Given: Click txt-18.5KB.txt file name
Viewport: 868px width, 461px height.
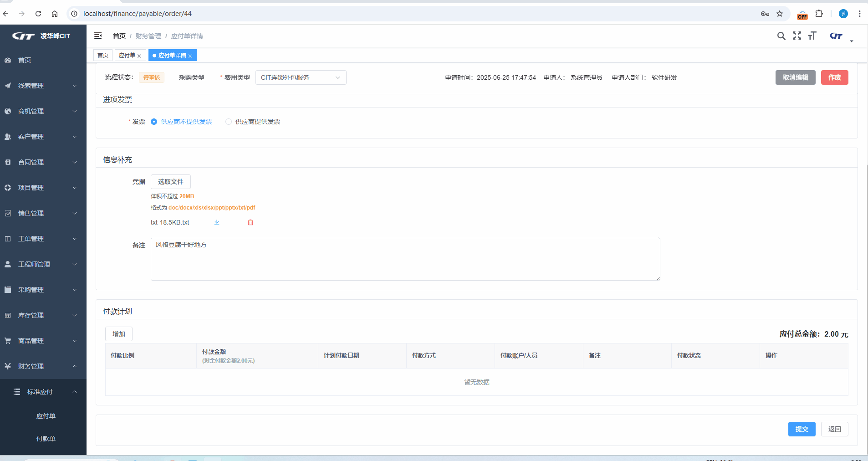Looking at the screenshot, I should click(x=170, y=222).
